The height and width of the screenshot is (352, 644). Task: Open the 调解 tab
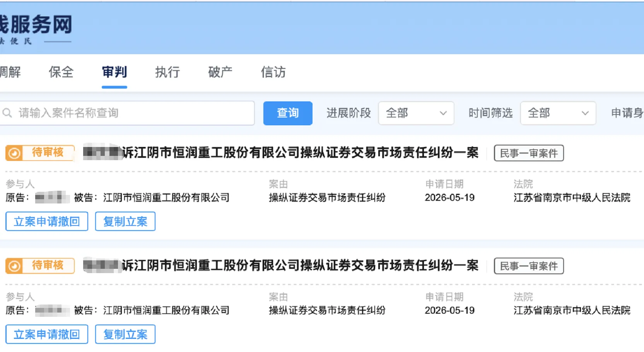point(10,72)
